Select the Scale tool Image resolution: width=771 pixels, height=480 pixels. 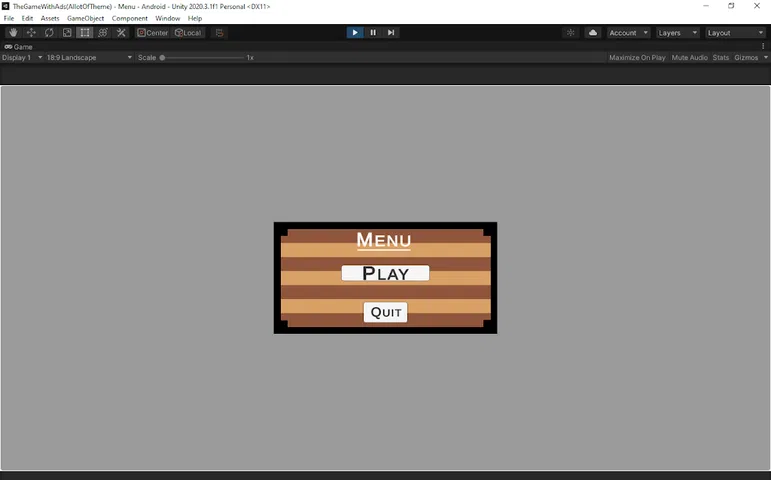coord(67,33)
